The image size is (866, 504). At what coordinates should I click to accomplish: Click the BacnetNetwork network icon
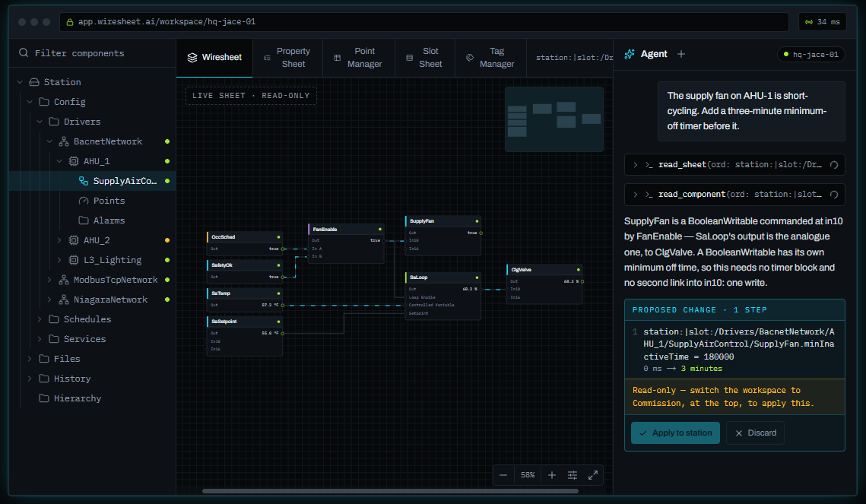[64, 141]
